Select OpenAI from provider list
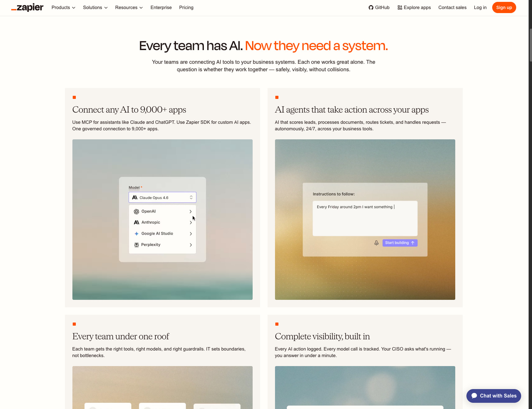 tap(163, 211)
